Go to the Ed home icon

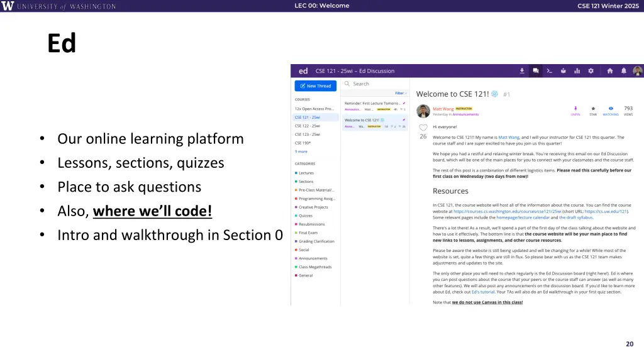pos(610,71)
